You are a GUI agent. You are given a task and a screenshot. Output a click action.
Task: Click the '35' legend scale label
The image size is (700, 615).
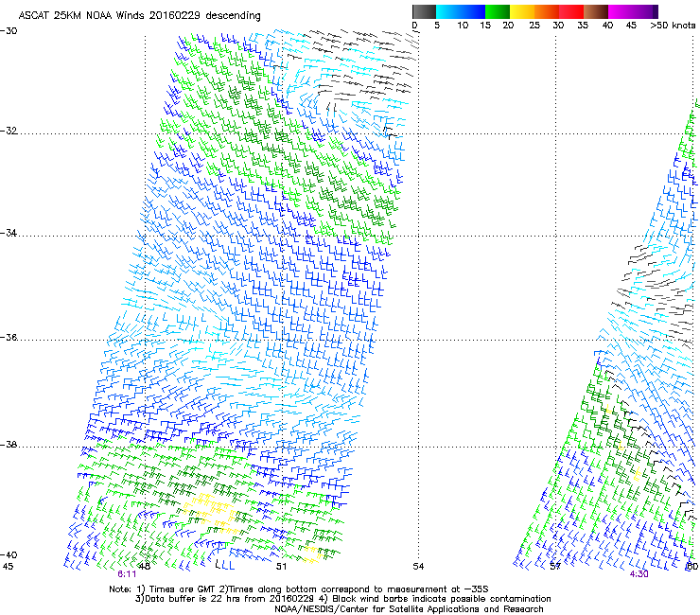(x=583, y=26)
